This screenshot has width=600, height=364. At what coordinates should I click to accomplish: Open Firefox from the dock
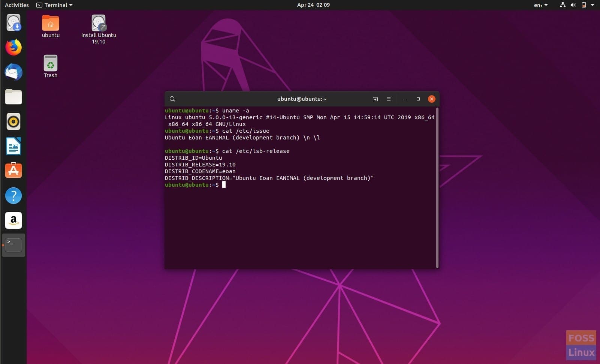13,47
